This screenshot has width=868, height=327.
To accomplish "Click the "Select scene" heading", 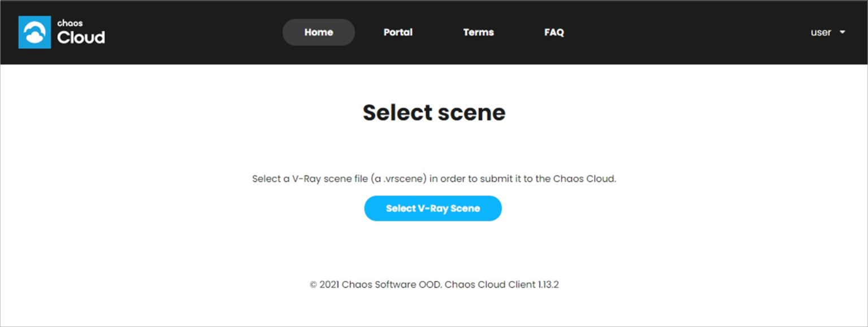I will (x=434, y=113).
